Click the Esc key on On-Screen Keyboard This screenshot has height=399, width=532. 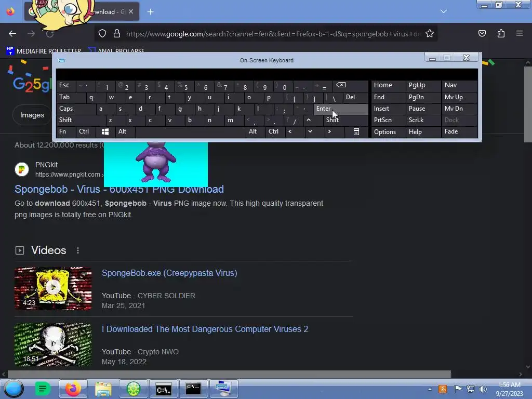[66, 86]
